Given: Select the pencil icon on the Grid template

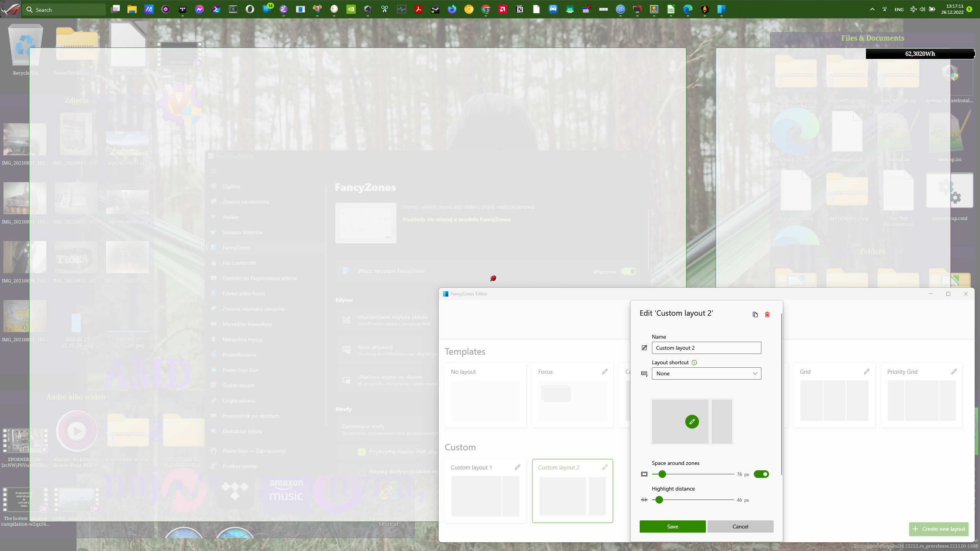Looking at the screenshot, I should point(866,371).
